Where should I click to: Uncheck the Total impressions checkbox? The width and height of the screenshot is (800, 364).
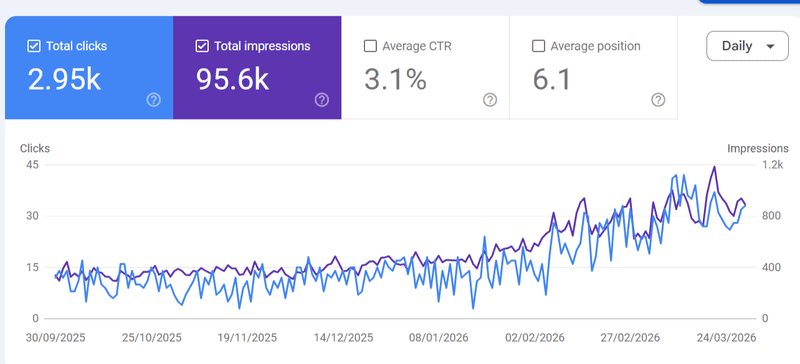(x=202, y=46)
